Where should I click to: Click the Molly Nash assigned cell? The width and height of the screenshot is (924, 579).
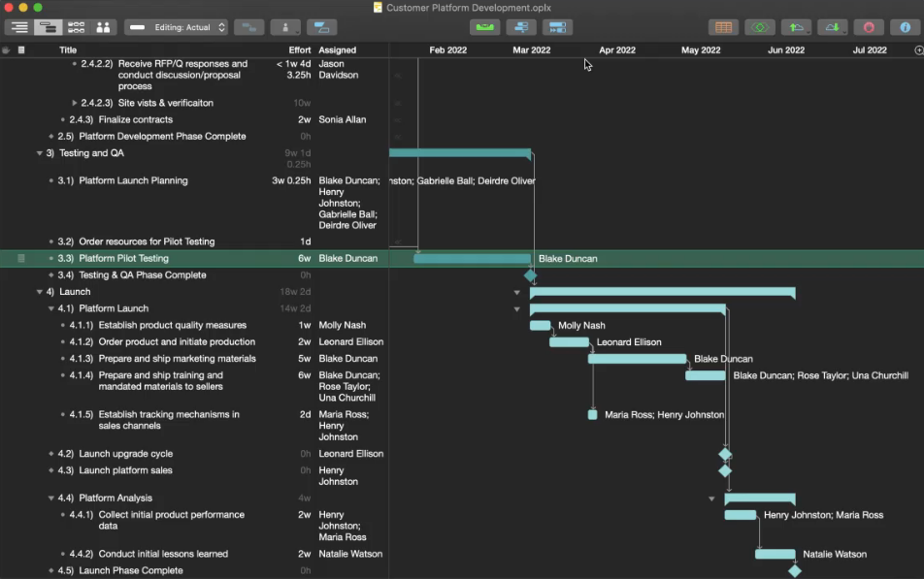tap(343, 325)
